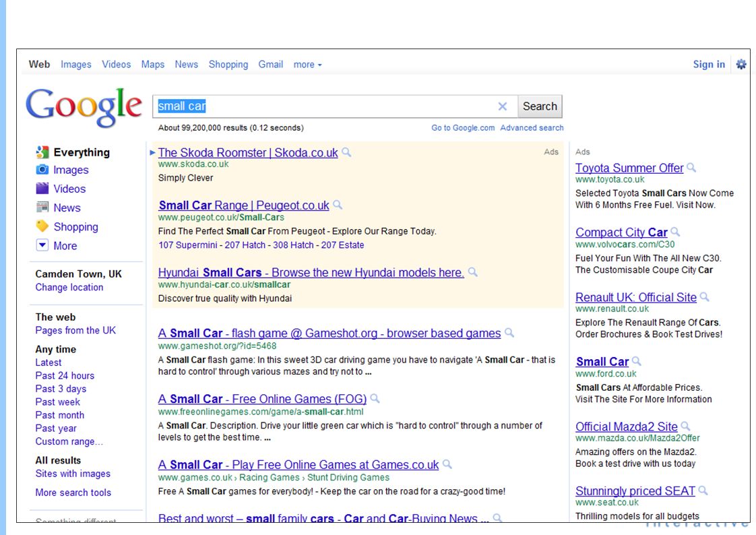
Task: Open Gmail from the top navigation bar
Action: [270, 65]
